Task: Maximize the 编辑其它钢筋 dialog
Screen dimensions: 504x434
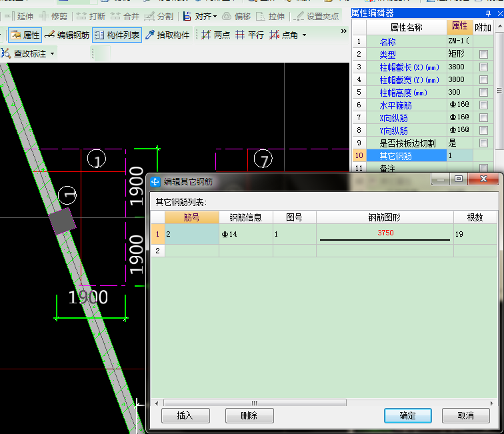Action: (459, 179)
